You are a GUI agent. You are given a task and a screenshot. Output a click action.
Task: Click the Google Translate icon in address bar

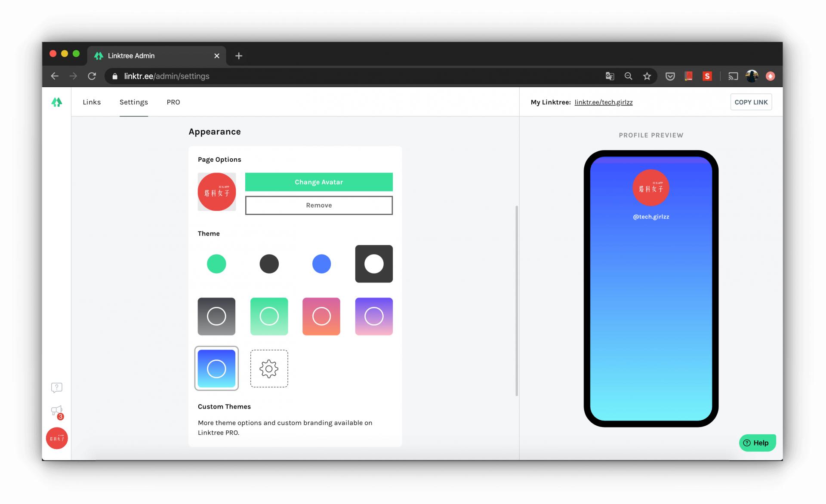[x=610, y=76]
